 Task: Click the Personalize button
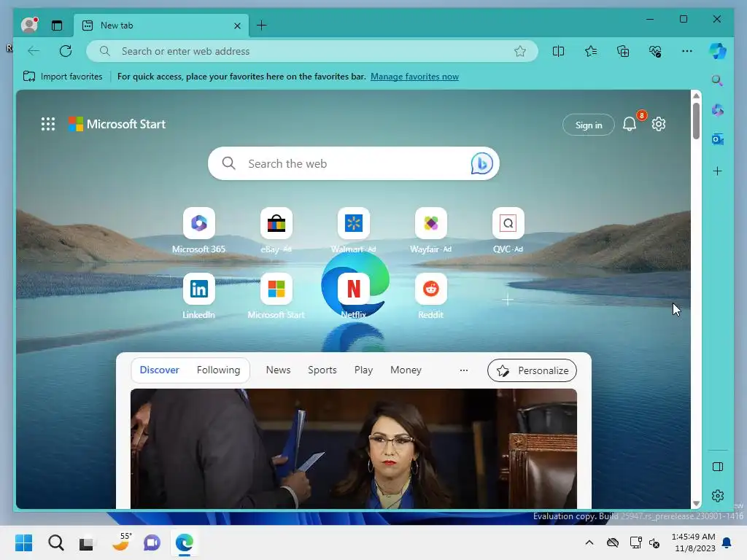[x=532, y=370]
